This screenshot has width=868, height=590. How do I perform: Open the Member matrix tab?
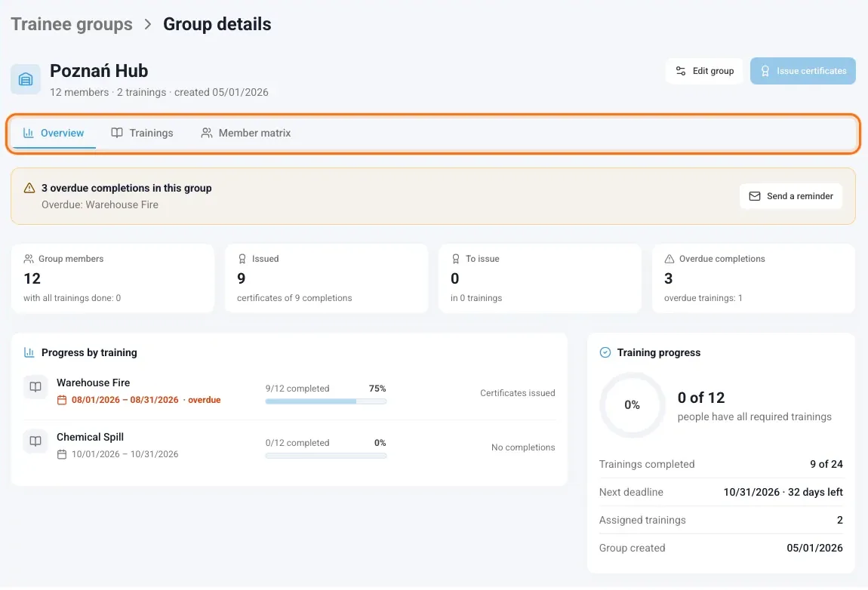pyautogui.click(x=246, y=133)
